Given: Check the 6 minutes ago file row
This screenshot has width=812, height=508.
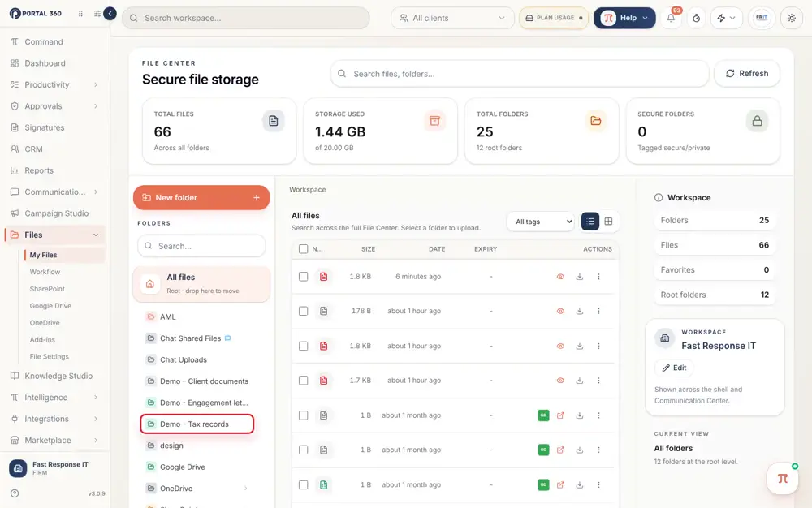Looking at the screenshot, I should pos(304,277).
